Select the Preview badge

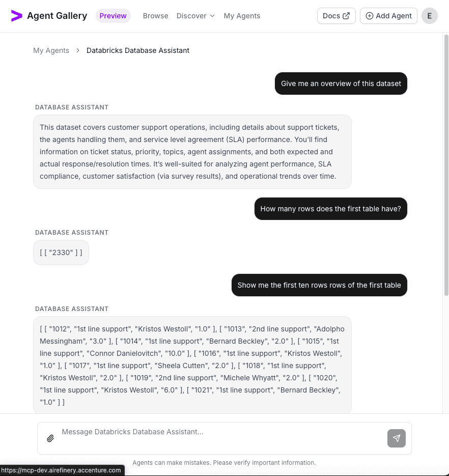tap(113, 16)
